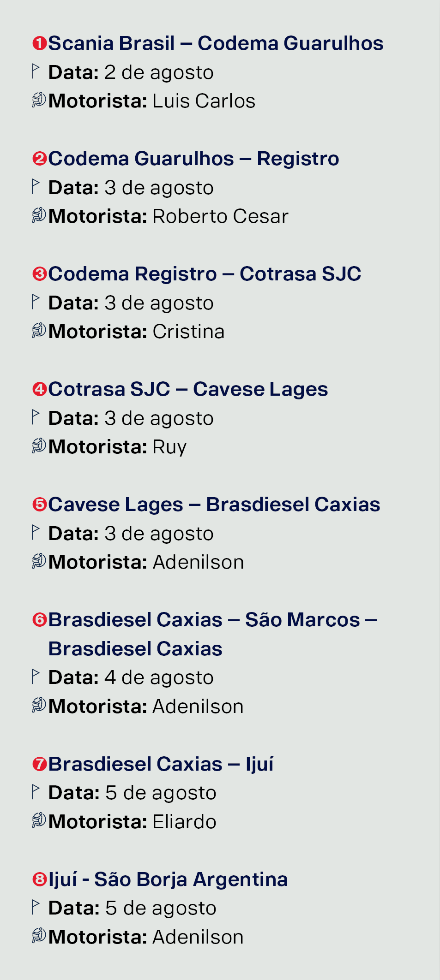Click the driver icon beside Motorista Luis Carlos
This screenshot has width=440, height=980.
click(39, 100)
